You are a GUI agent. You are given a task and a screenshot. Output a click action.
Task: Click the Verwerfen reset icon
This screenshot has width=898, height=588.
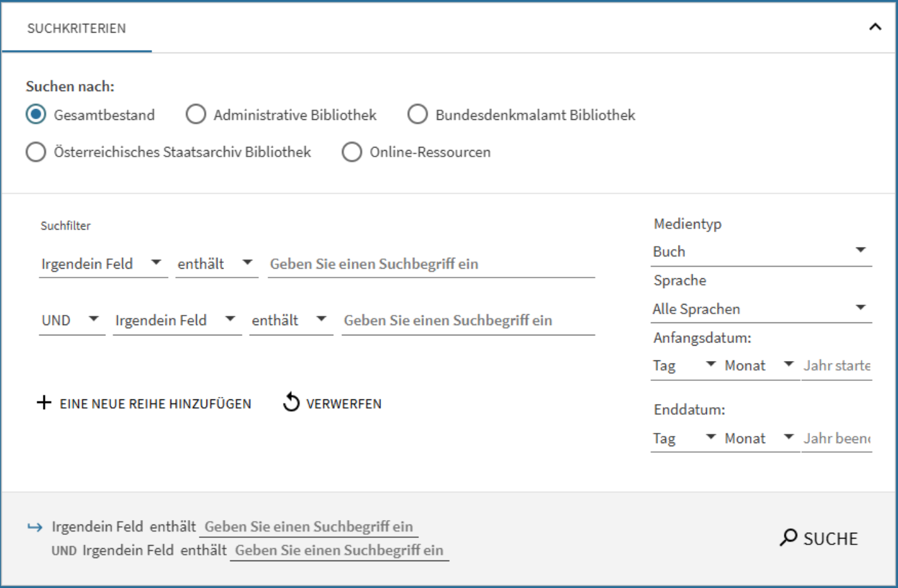click(291, 403)
